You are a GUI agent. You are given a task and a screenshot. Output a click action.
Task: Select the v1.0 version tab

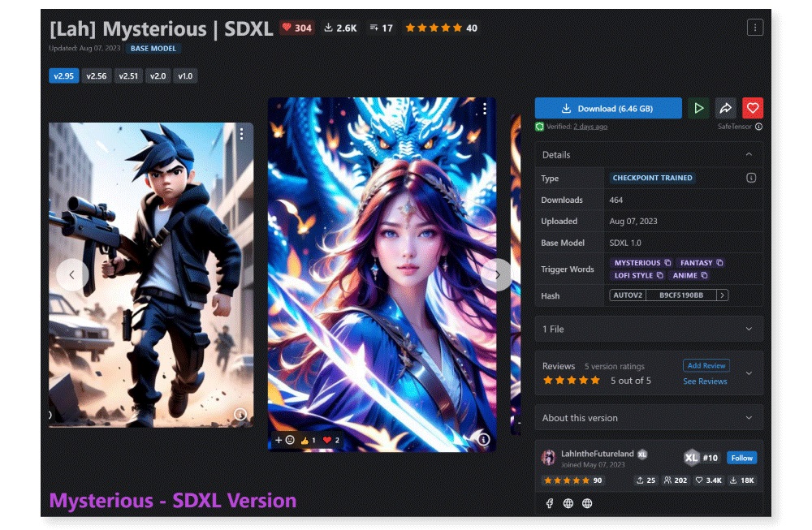pyautogui.click(x=185, y=76)
